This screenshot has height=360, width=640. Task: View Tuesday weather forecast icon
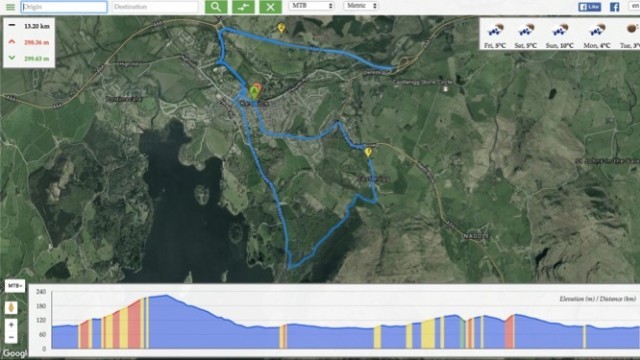[x=632, y=29]
